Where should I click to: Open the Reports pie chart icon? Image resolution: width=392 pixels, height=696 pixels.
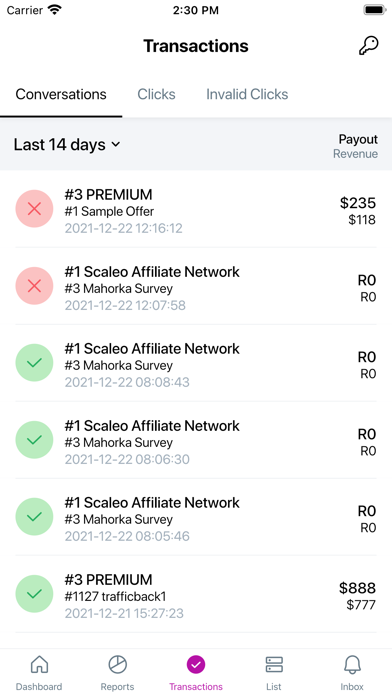[118, 665]
